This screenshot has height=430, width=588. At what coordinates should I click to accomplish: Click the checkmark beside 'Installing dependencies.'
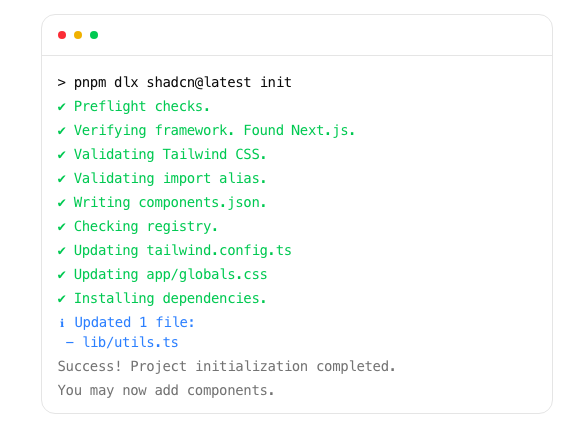[x=62, y=299]
